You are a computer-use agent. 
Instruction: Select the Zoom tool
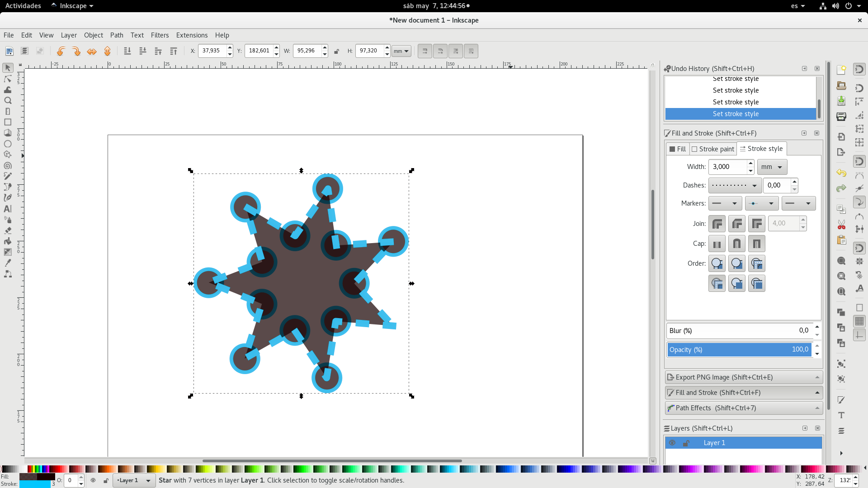tap(8, 99)
